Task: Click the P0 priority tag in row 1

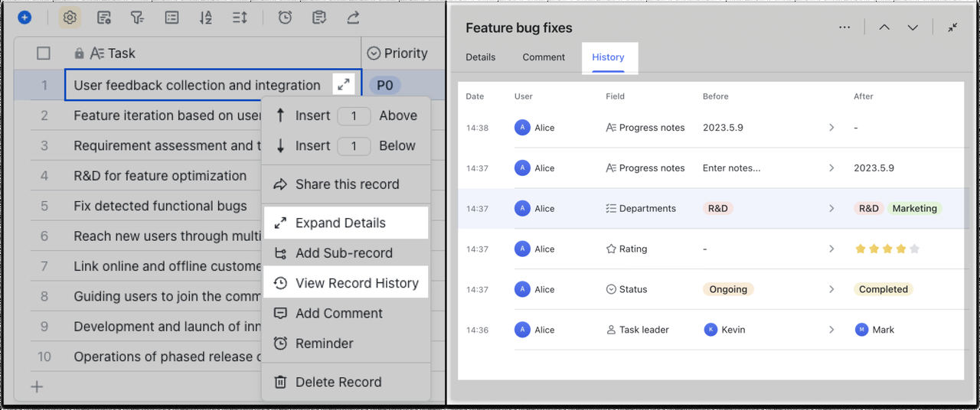Action: coord(385,85)
